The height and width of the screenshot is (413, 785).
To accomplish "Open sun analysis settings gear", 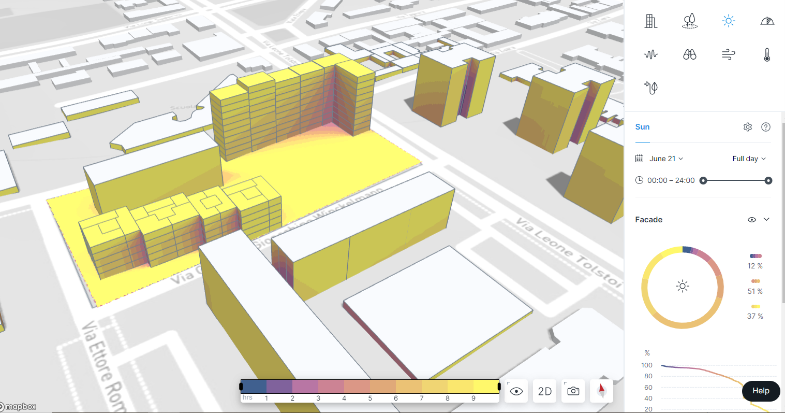I will pyautogui.click(x=747, y=127).
